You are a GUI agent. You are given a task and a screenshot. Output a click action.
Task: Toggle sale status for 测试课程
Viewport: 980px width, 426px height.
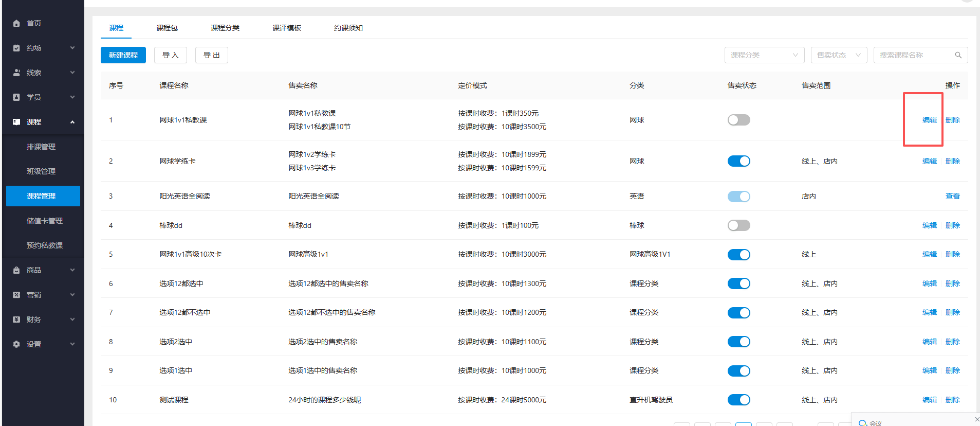(738, 400)
